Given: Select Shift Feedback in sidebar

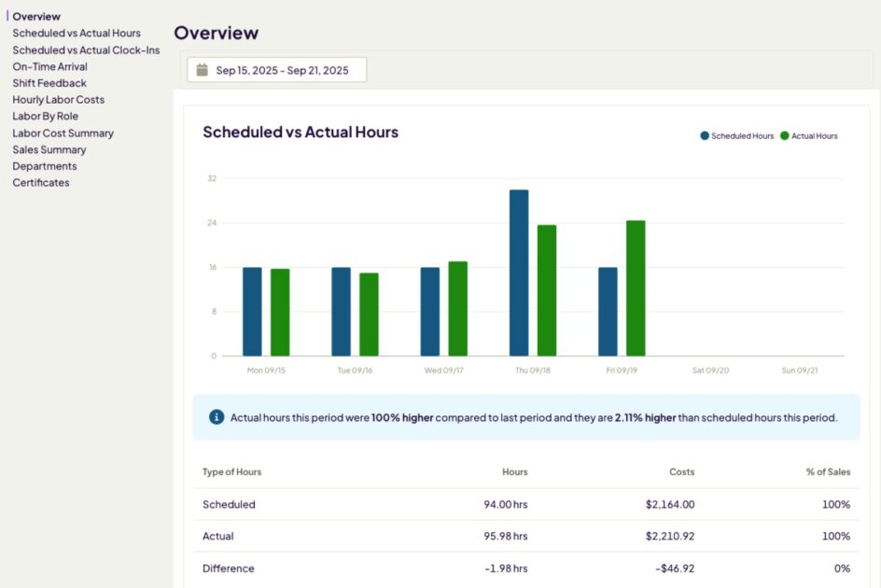Looking at the screenshot, I should click(x=49, y=83).
